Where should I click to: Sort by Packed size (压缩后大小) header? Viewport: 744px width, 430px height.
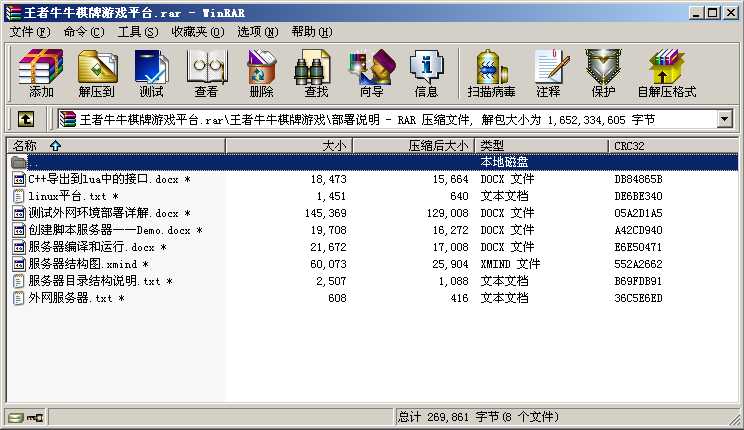(414, 146)
